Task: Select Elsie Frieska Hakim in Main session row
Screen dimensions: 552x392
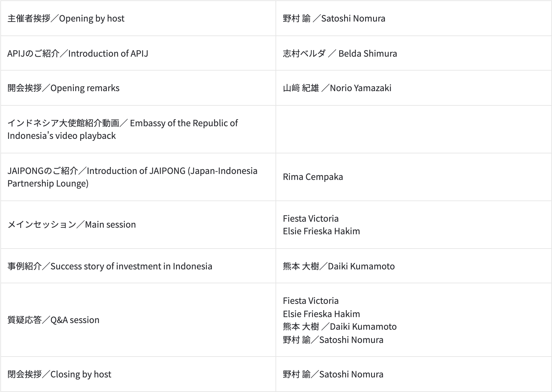Action: click(321, 231)
